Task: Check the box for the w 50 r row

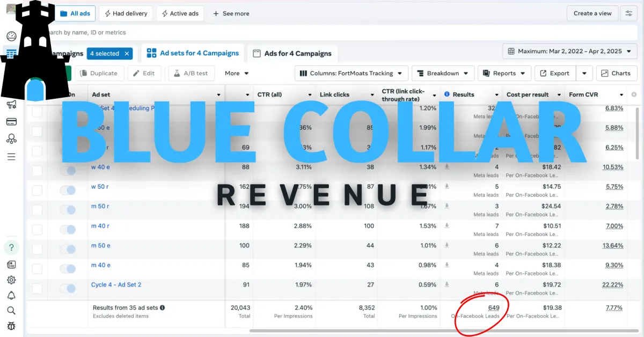Action: (x=37, y=190)
